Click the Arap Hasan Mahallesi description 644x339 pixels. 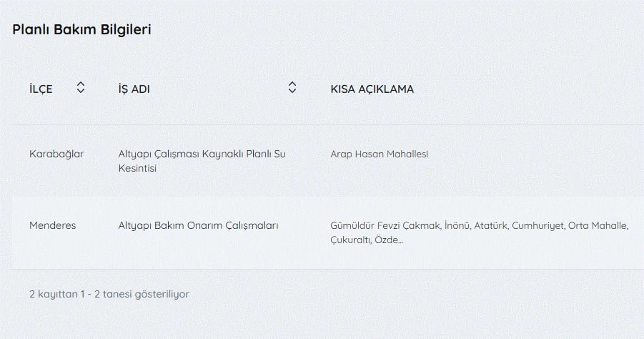(x=379, y=154)
